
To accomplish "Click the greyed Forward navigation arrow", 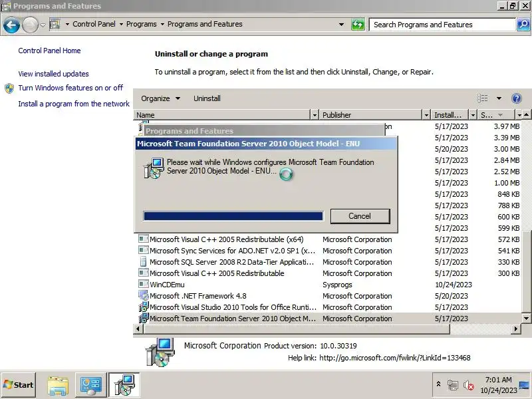I will (x=30, y=25).
